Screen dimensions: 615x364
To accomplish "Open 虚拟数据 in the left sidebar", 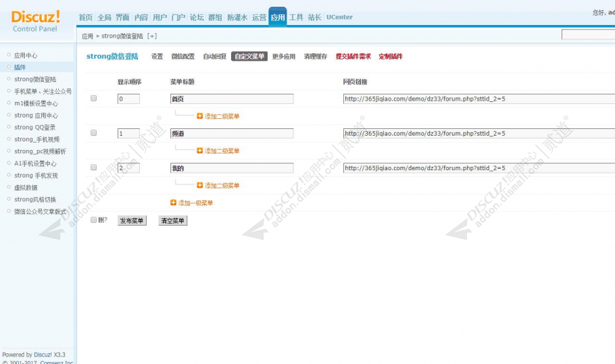I will tap(26, 188).
